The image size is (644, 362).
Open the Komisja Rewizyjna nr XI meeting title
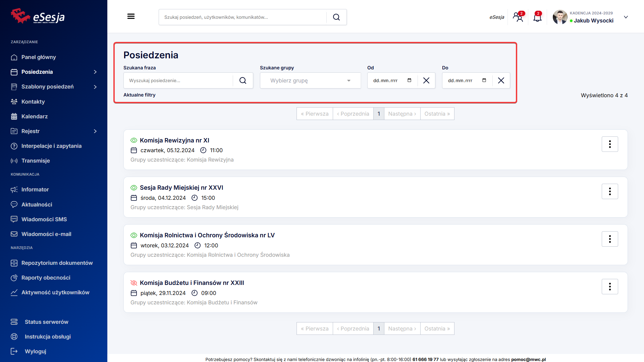click(174, 140)
